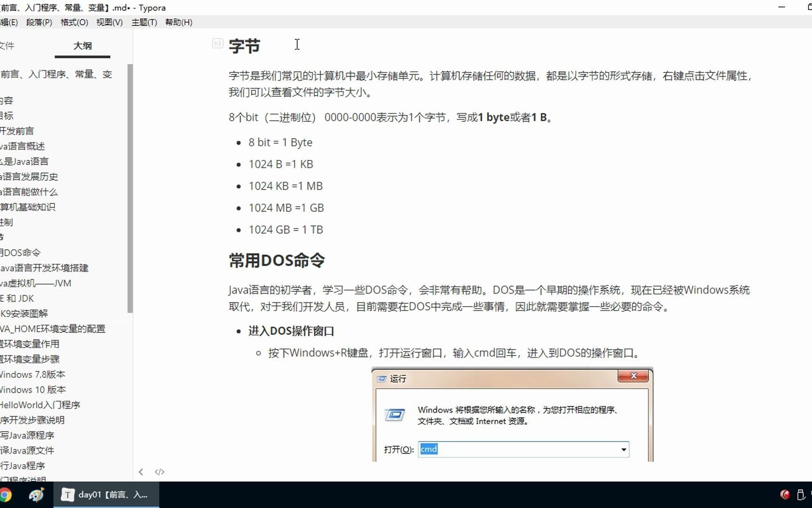The image size is (812, 508).
Task: Open Java语言能做什么 outline entry
Action: (x=29, y=192)
